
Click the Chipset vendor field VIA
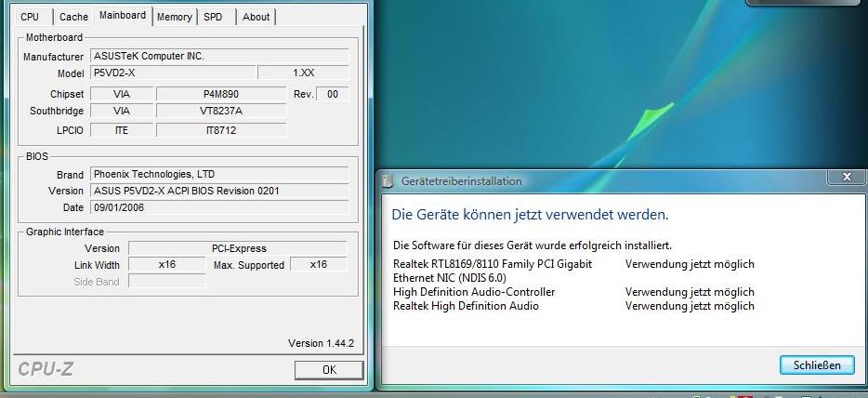122,94
